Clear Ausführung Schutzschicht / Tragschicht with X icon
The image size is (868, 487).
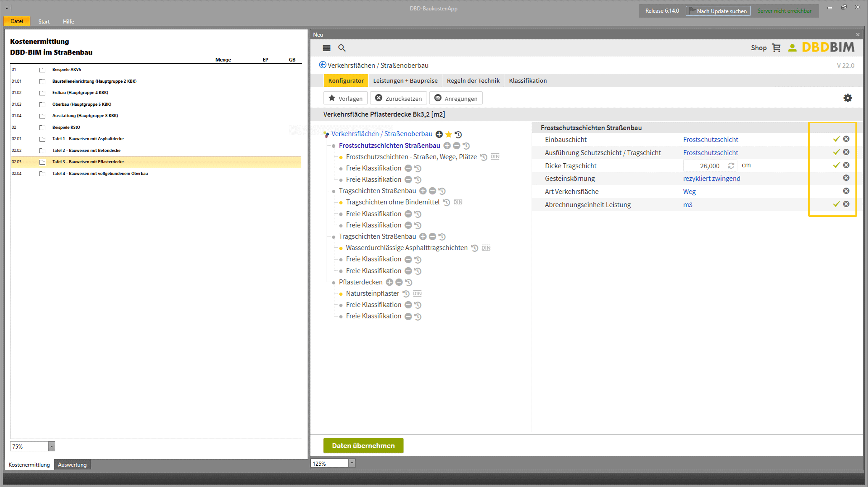coord(846,152)
